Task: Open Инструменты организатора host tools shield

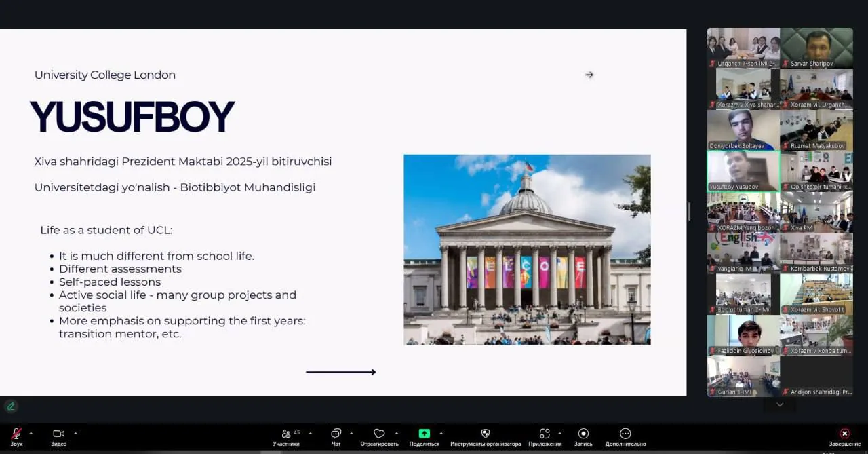Action: [x=486, y=436]
